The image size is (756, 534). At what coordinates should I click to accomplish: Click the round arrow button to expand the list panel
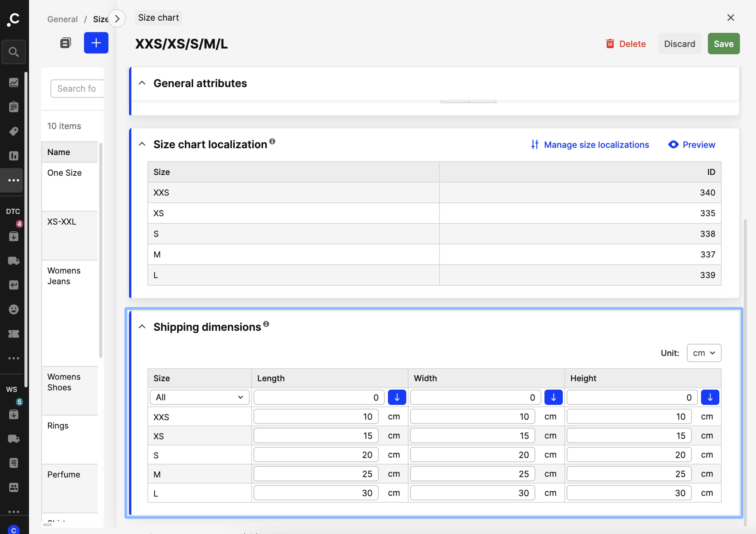tap(117, 19)
